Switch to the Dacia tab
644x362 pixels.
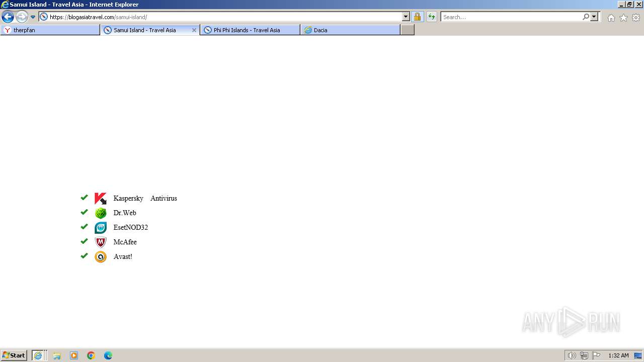pos(350,30)
